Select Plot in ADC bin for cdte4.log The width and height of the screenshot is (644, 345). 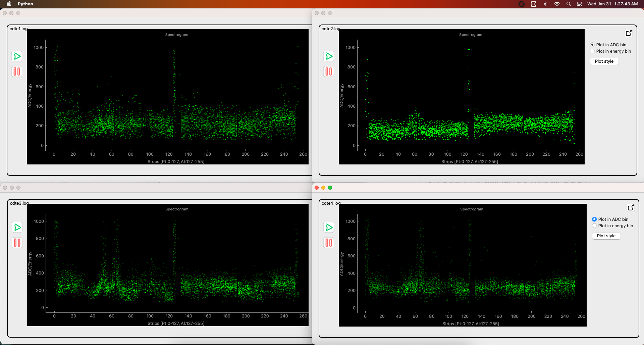click(610, 219)
